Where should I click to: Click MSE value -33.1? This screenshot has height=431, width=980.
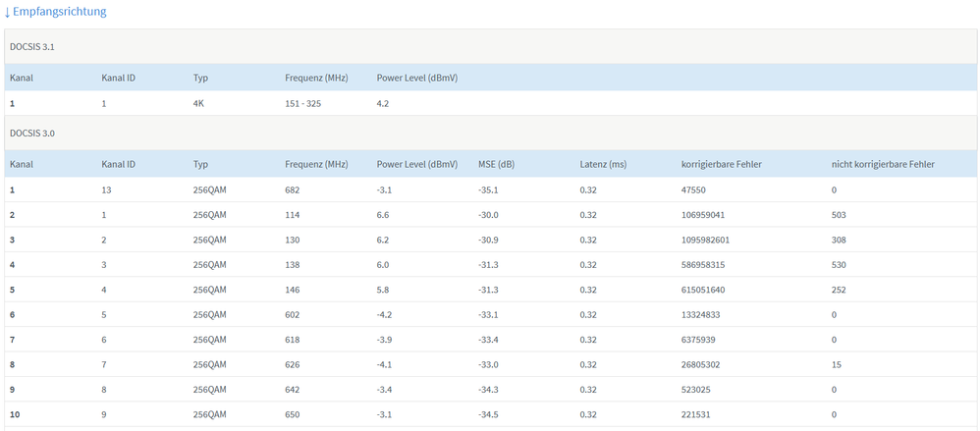click(x=488, y=315)
